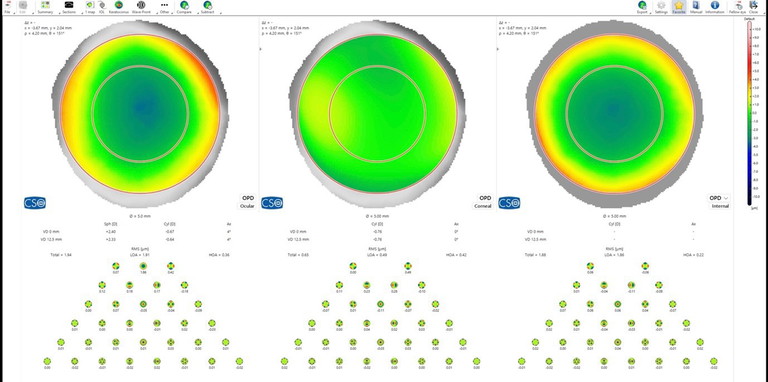768x382 pixels.
Task: Switch to the Fellow eye
Action: click(737, 6)
